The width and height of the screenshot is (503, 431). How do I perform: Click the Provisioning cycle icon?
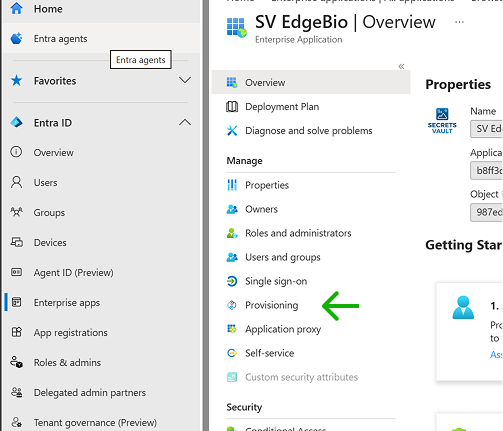[x=232, y=305]
